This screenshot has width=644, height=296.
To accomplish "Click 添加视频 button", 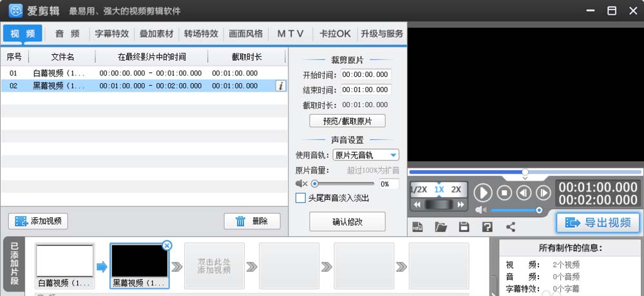I will coord(38,221).
